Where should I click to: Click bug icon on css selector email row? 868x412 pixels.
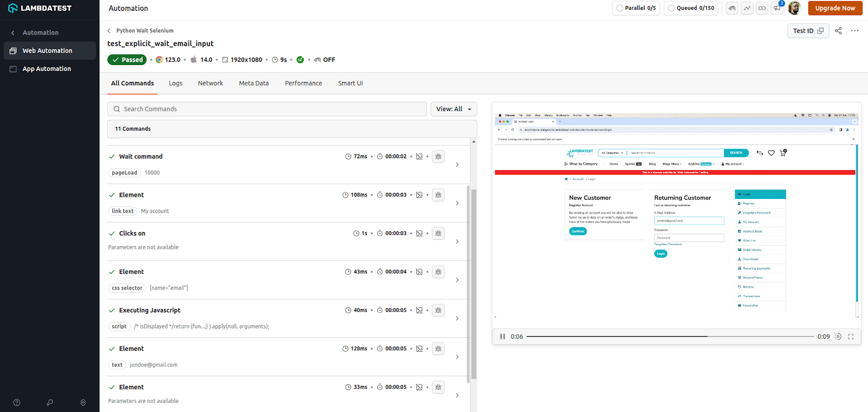(438, 272)
